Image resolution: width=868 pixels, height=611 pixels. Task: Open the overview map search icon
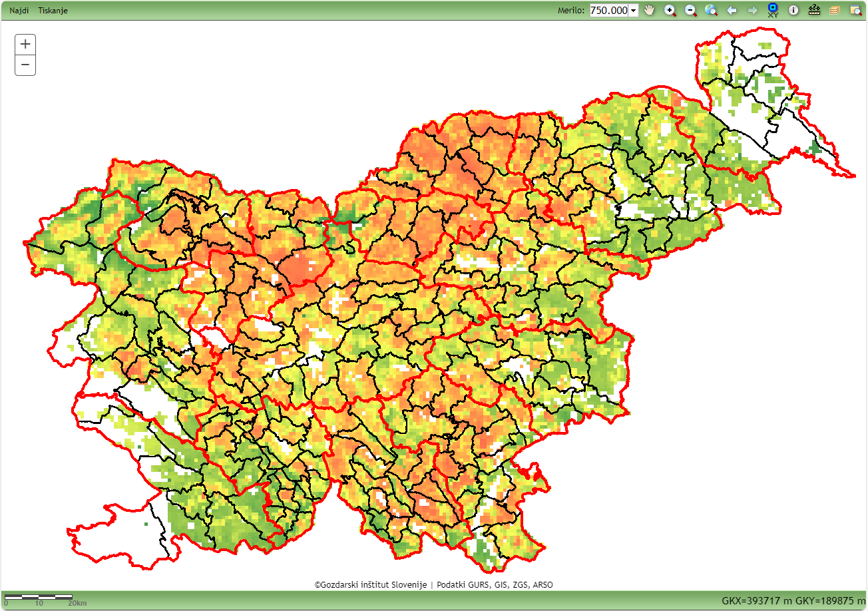click(x=855, y=10)
